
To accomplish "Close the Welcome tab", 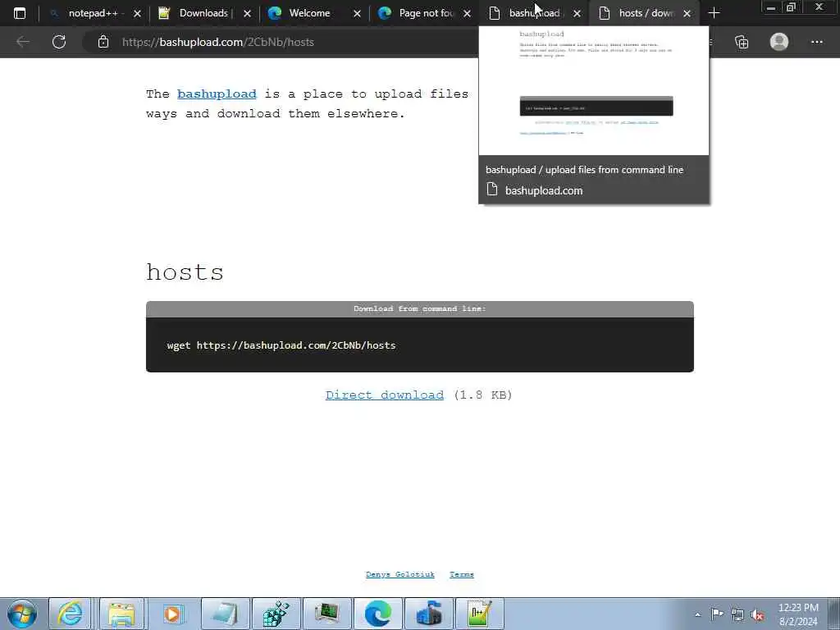I will [357, 13].
